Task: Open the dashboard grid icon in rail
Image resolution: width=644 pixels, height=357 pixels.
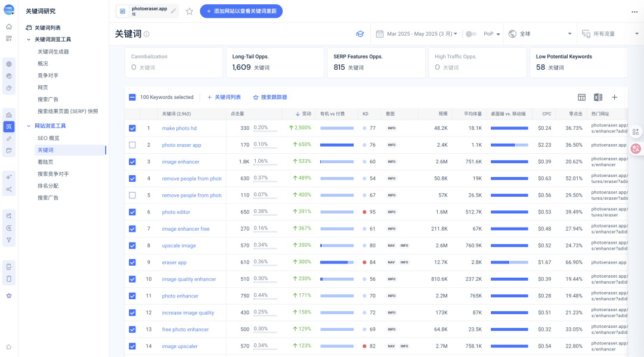Action: tap(8, 39)
